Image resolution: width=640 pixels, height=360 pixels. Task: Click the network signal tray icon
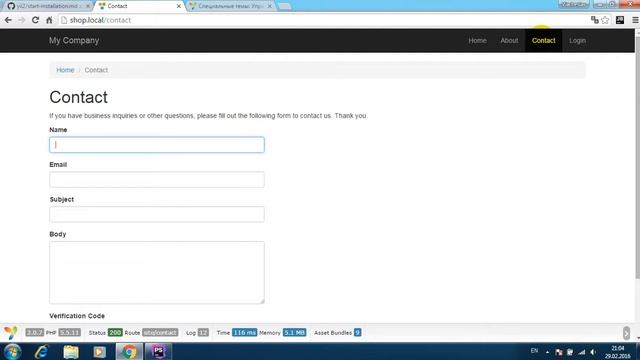(x=582, y=352)
